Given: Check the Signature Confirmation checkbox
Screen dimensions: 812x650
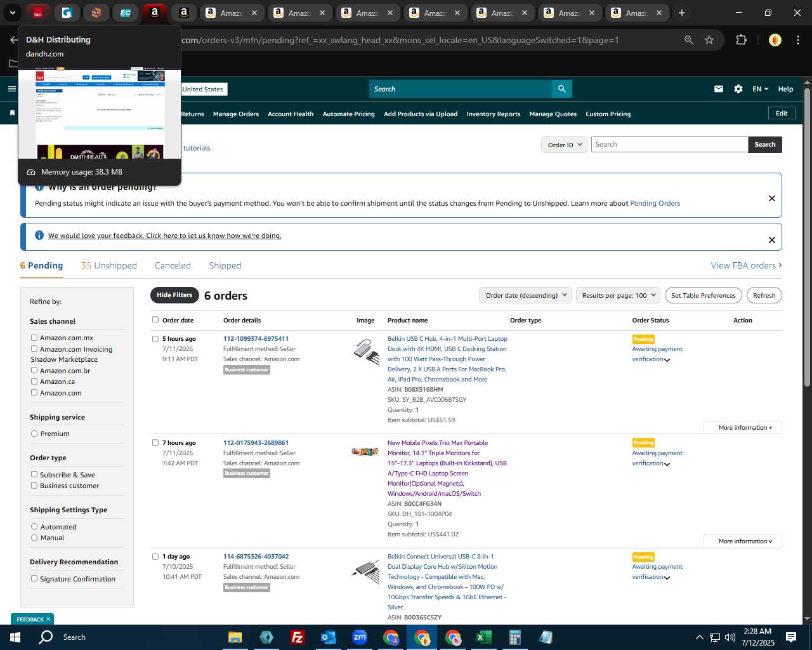Looking at the screenshot, I should pyautogui.click(x=34, y=578).
